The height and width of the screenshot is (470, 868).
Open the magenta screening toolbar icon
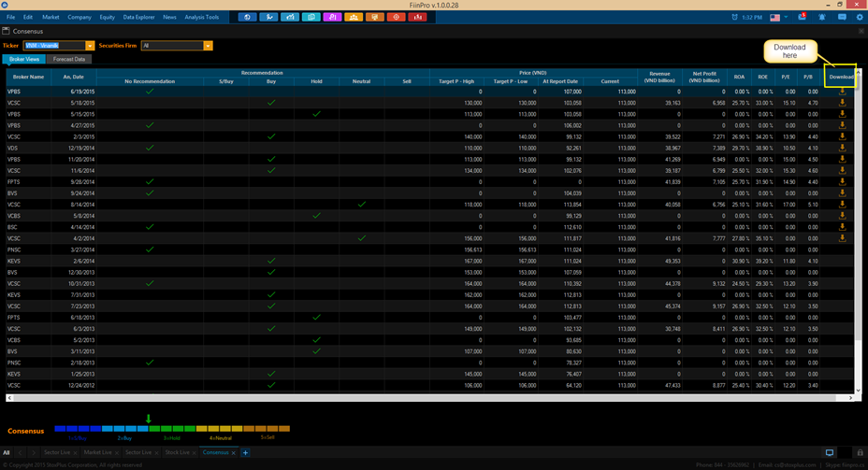[332, 17]
